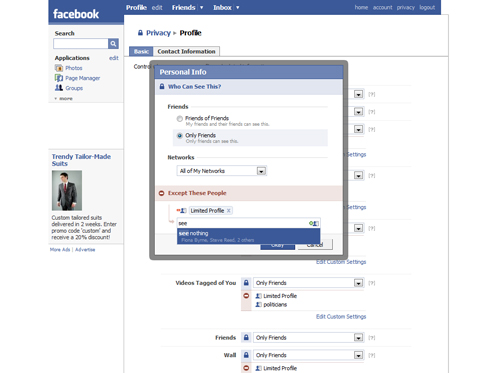Viewport: 500px width, 373px height.
Task: Switch to Contact Information tab
Action: pos(186,51)
